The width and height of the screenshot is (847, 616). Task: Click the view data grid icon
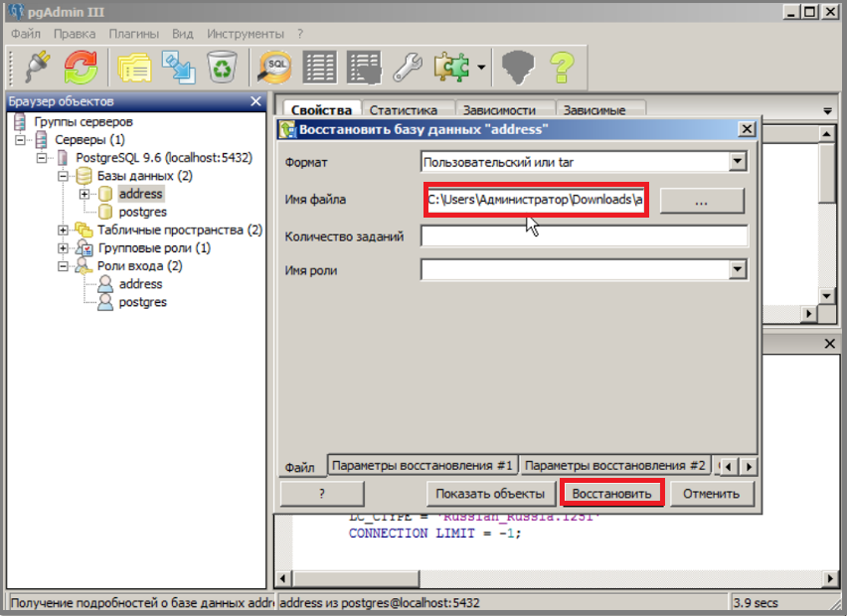[x=320, y=67]
